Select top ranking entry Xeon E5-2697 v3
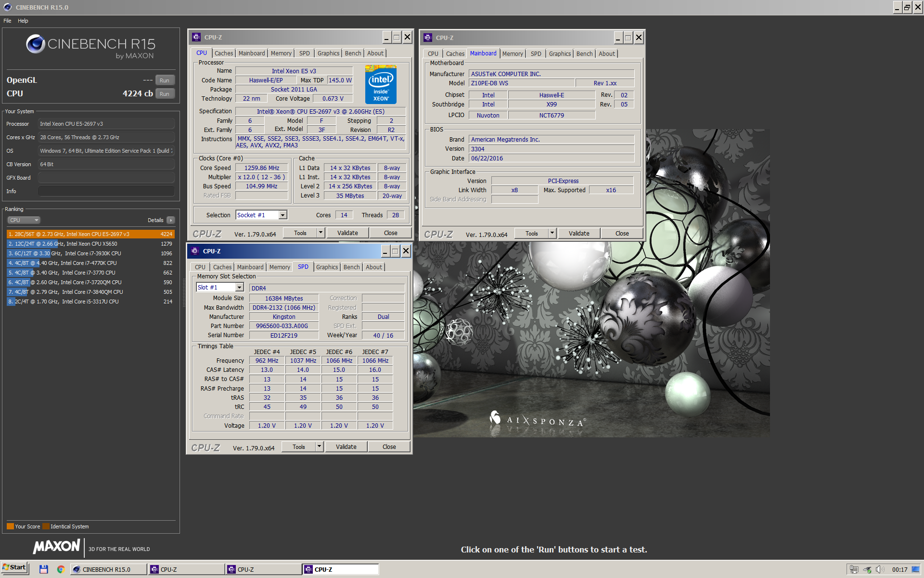The height and width of the screenshot is (578, 924). pyautogui.click(x=90, y=234)
